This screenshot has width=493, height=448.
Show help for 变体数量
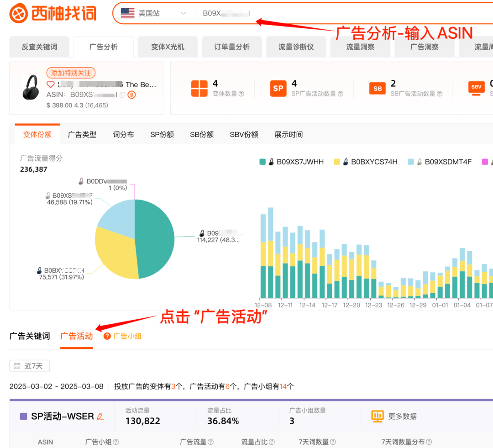point(241,94)
